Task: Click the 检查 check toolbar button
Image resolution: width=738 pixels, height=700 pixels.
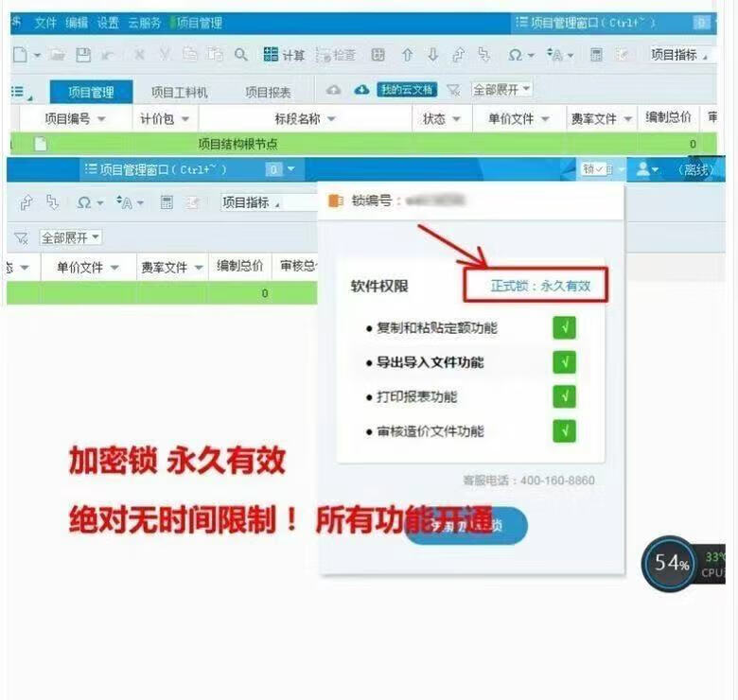Action: (x=335, y=55)
